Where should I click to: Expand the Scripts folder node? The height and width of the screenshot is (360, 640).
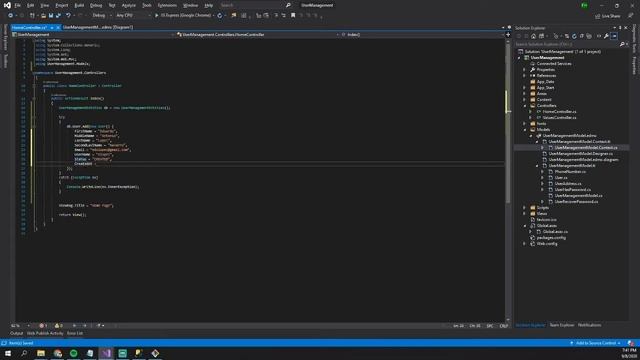[x=525, y=208]
